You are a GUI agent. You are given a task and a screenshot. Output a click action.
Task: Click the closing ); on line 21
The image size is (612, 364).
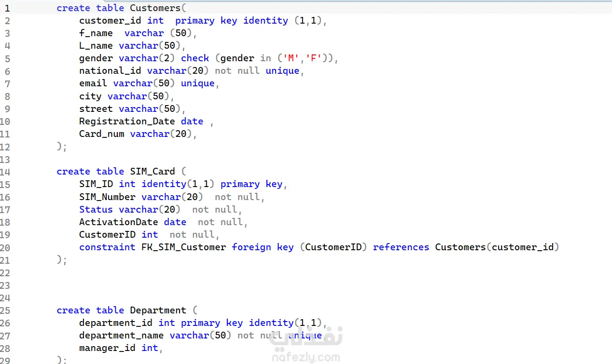(62, 259)
